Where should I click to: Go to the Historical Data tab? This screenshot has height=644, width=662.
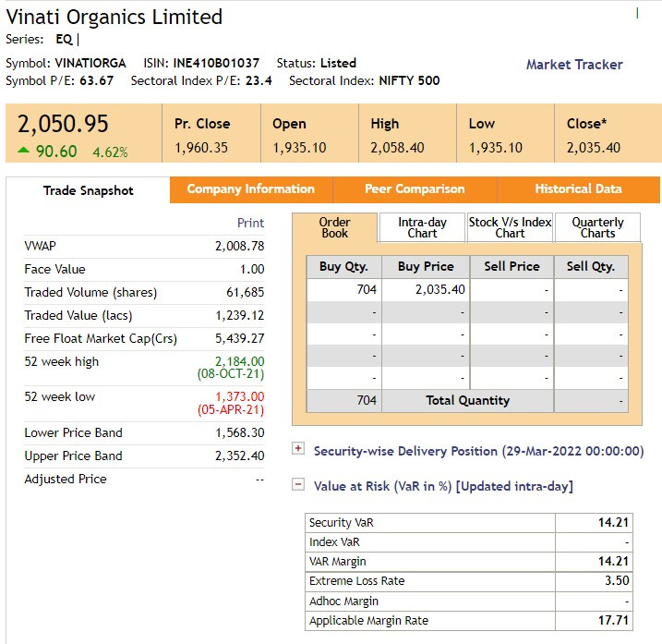point(578,188)
